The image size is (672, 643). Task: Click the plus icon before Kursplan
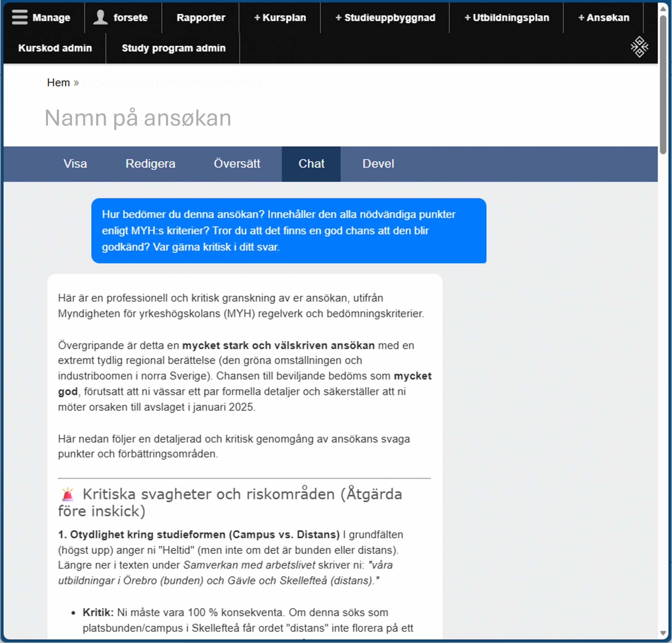pyautogui.click(x=257, y=17)
